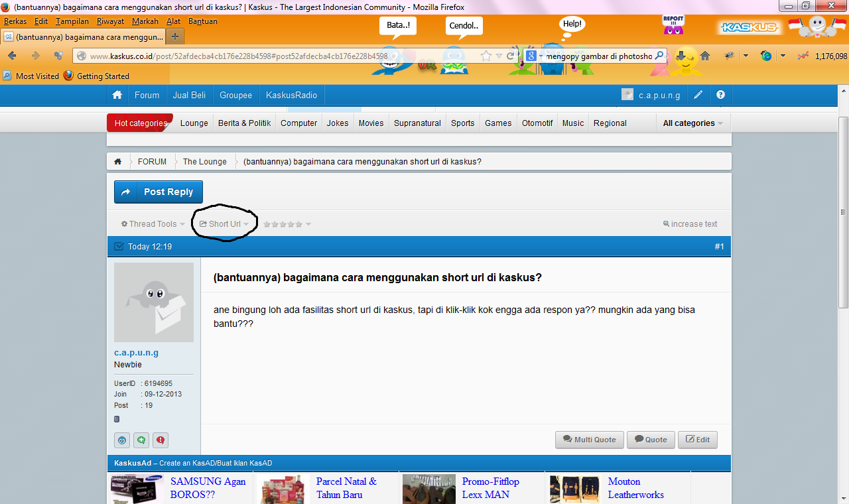
Task: Open address bar history dropdown arrow
Action: pos(499,56)
